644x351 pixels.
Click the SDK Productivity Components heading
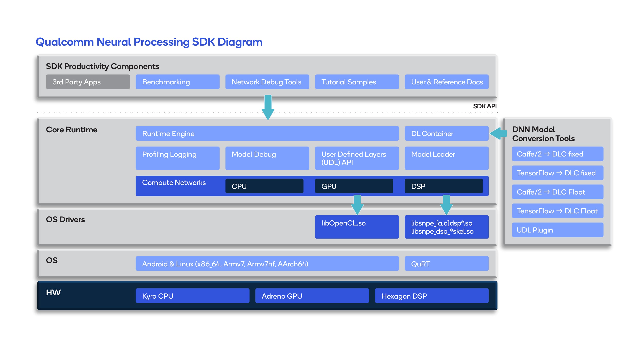[x=102, y=66]
